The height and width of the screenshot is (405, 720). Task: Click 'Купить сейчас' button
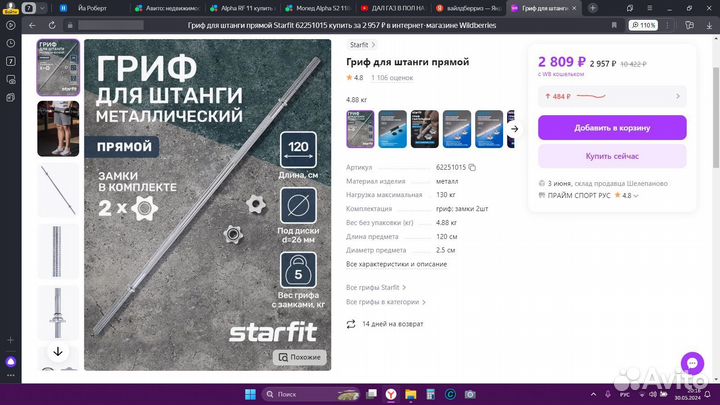point(612,156)
